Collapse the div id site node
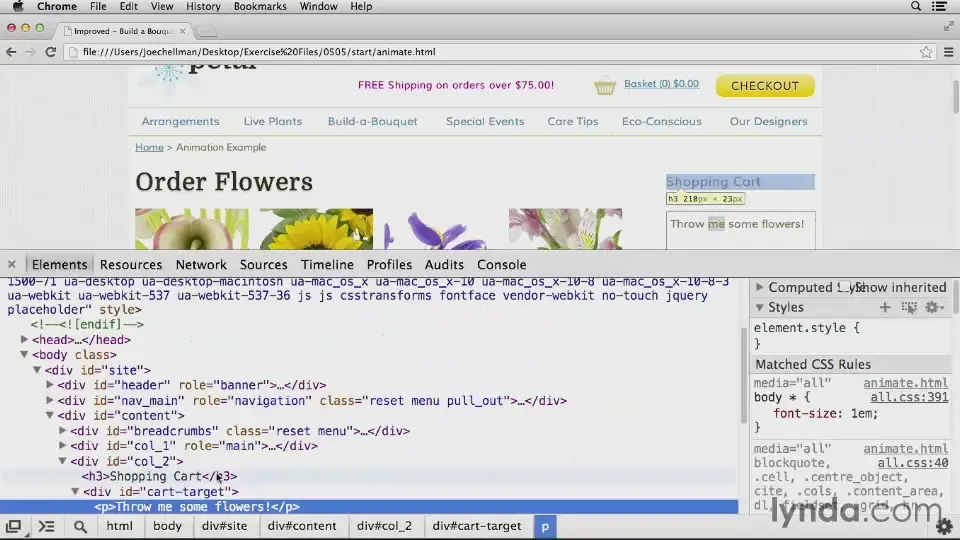Viewport: 960px width, 540px height. click(x=37, y=370)
